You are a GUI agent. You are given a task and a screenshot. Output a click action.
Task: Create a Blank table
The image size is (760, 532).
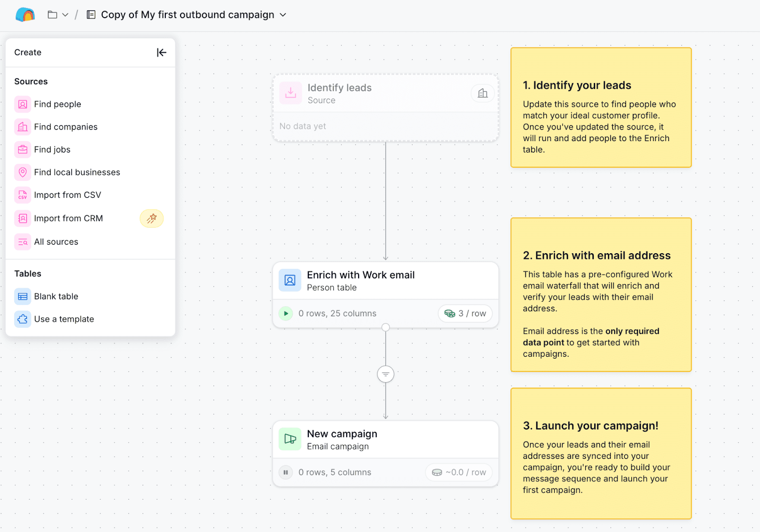[x=56, y=296]
